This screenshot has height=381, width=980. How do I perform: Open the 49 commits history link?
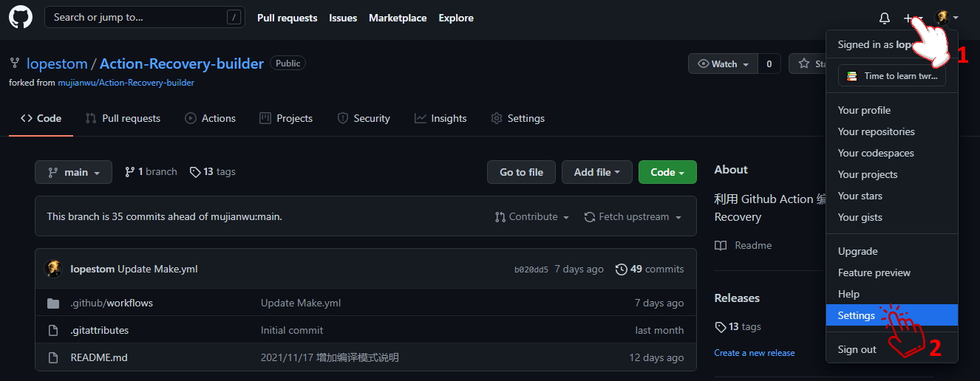650,269
